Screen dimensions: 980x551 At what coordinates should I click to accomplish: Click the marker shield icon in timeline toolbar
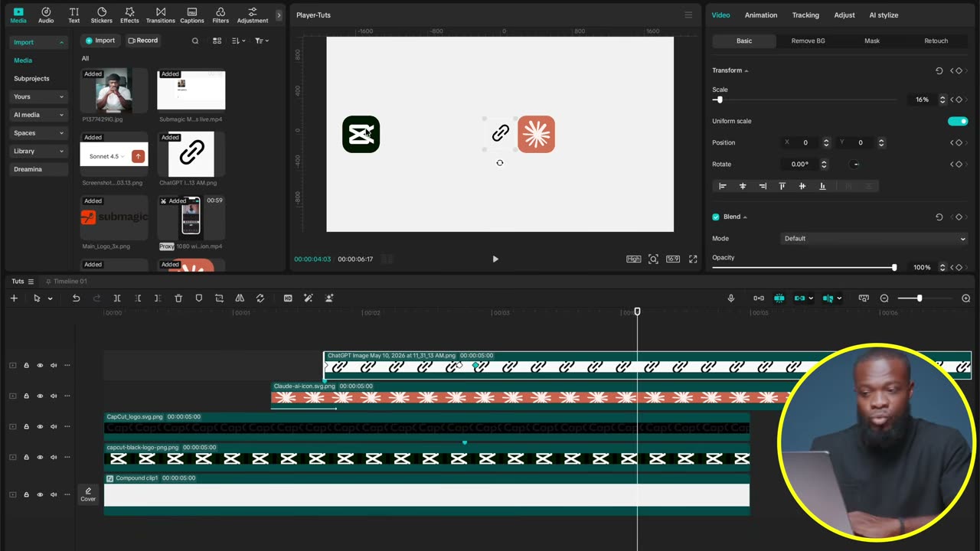click(x=198, y=298)
